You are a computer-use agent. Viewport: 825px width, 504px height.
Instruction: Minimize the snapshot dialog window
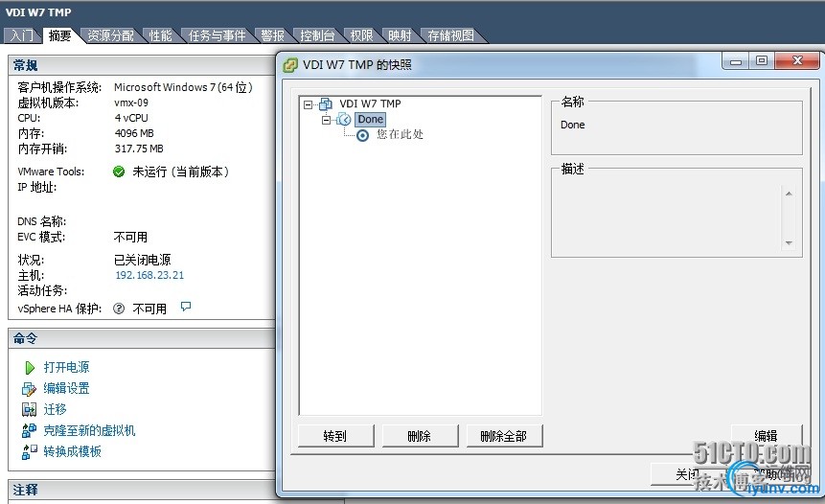pos(736,61)
